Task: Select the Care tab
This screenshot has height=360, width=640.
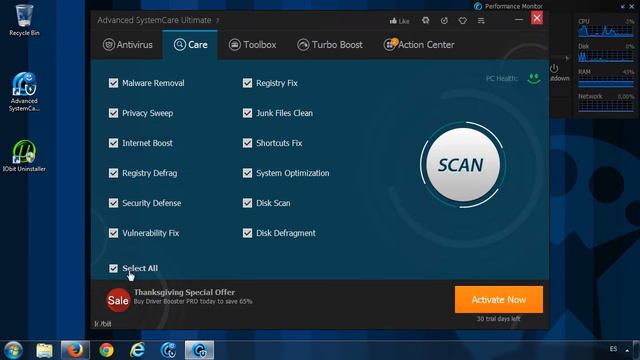Action: pos(190,44)
